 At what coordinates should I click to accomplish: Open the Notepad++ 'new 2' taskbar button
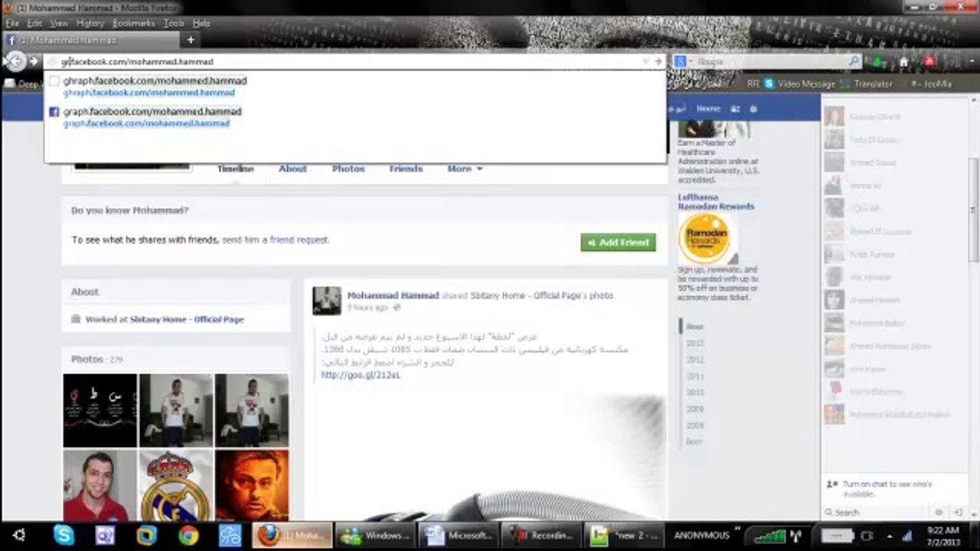coord(625,535)
